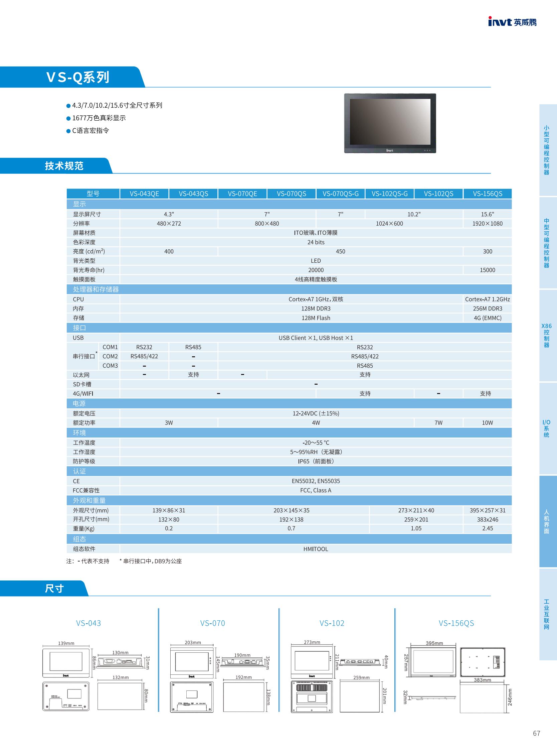Viewport: 557px width, 756px height.
Task: Click the 480×272 resolution cell
Action: [x=169, y=224]
